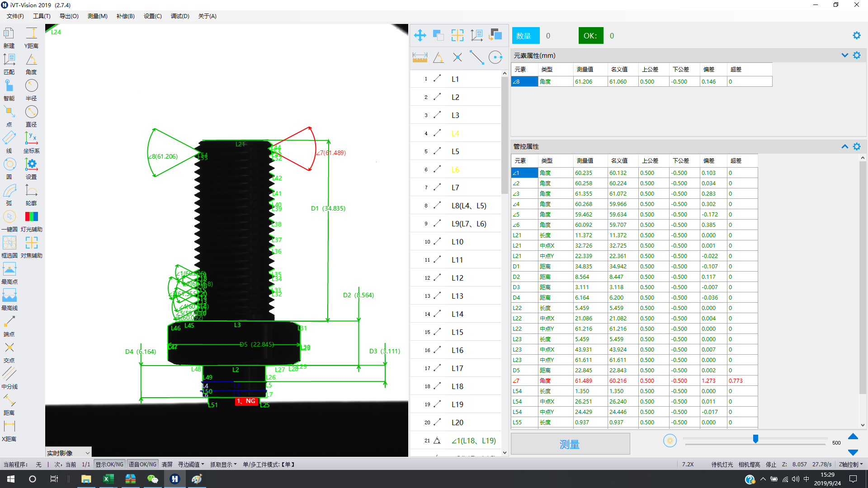Open Excel from the Windows taskbar
The width and height of the screenshot is (868, 488).
pyautogui.click(x=108, y=479)
